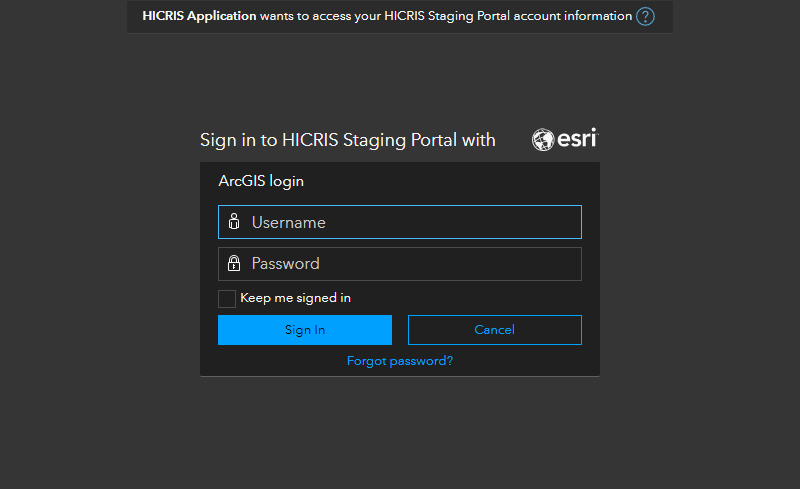The image size is (800, 489).
Task: Click the ArcGIS login heading
Action: [x=261, y=181]
